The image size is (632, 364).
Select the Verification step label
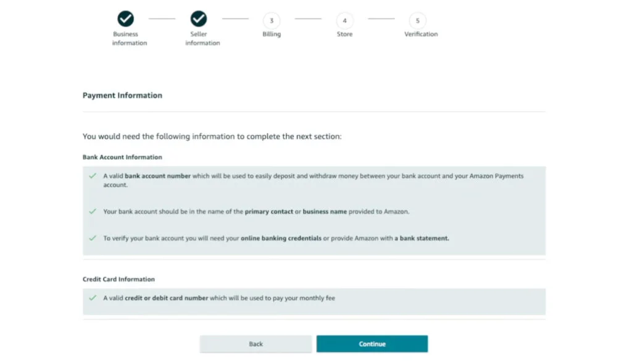click(x=420, y=34)
